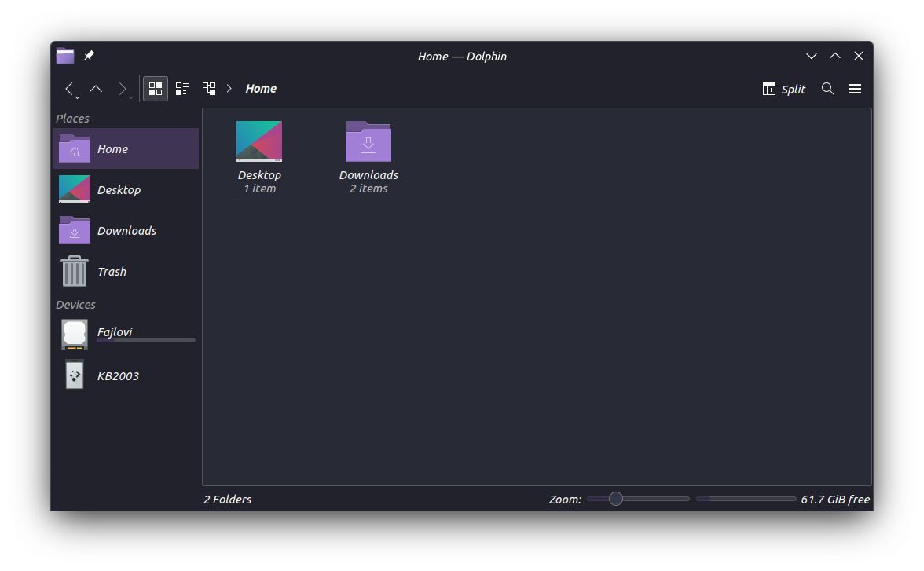
Task: Switch to Details tree view mode
Action: [209, 89]
